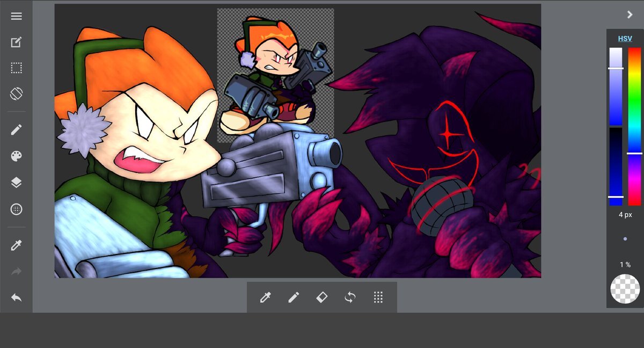Open the color palette icon
This screenshot has height=348, width=644.
point(16,156)
